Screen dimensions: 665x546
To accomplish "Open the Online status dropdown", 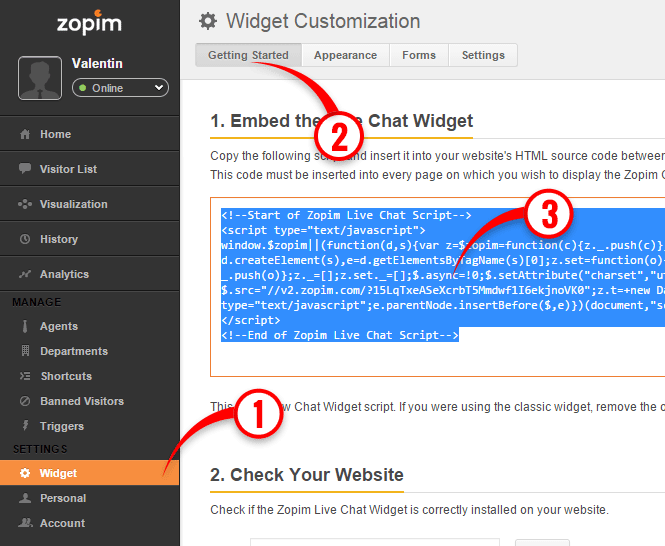I will point(120,88).
